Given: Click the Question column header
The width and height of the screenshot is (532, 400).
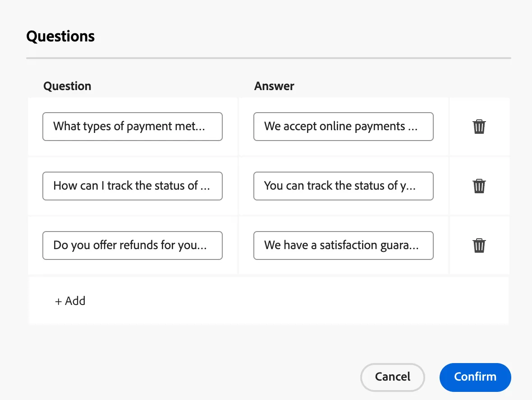Looking at the screenshot, I should coord(67,86).
